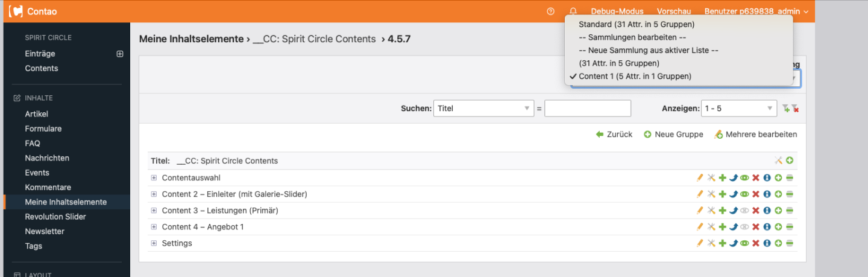This screenshot has width=868, height=277.
Task: Delete Contentauswahl with the red X icon
Action: coord(755,178)
